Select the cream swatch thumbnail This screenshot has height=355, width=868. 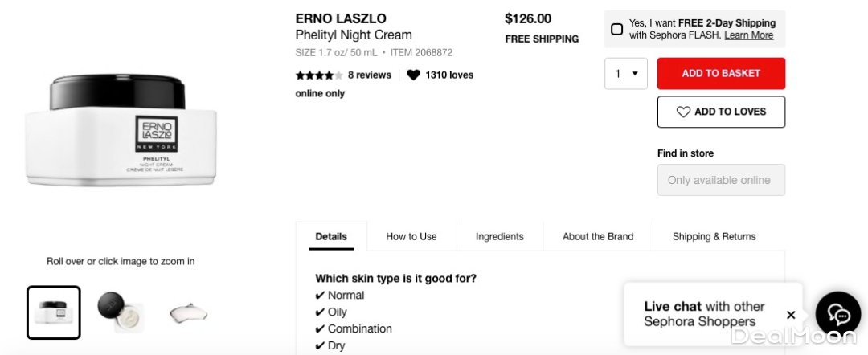(189, 312)
